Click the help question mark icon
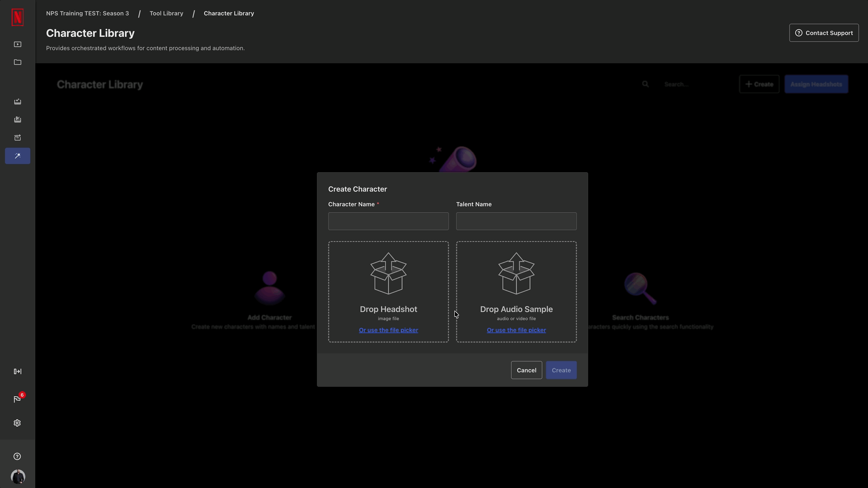This screenshot has width=868, height=488. pyautogui.click(x=17, y=456)
